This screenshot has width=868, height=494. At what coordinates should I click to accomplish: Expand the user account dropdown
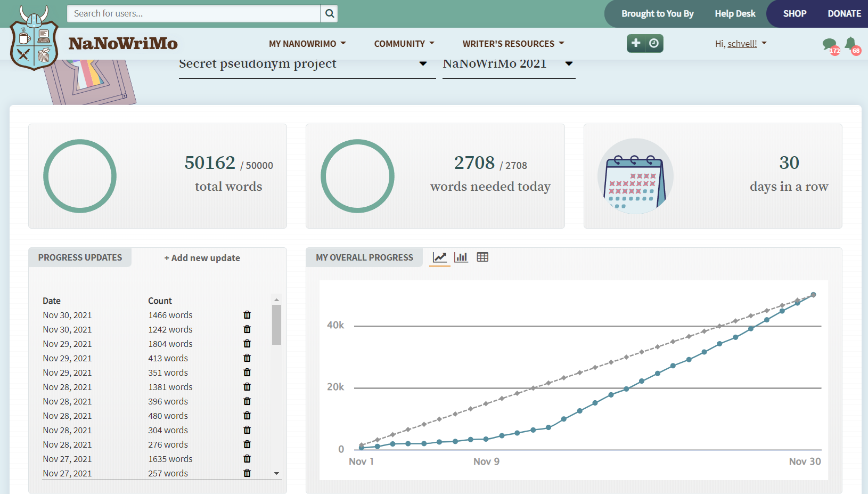click(x=741, y=44)
